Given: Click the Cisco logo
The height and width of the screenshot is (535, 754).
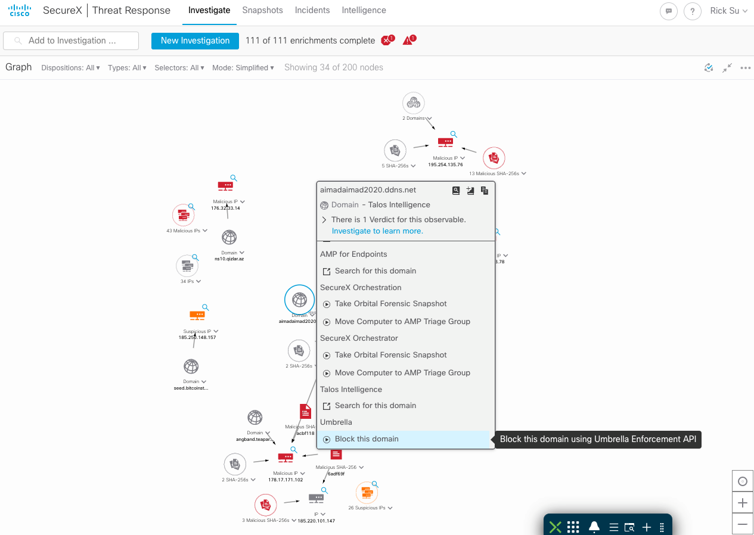Looking at the screenshot, I should [x=19, y=10].
